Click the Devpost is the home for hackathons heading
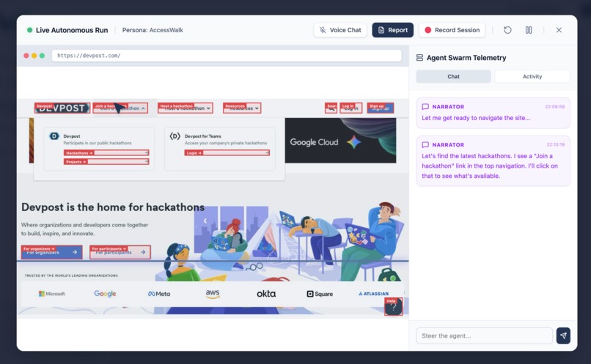This screenshot has height=364, width=591. click(x=113, y=207)
